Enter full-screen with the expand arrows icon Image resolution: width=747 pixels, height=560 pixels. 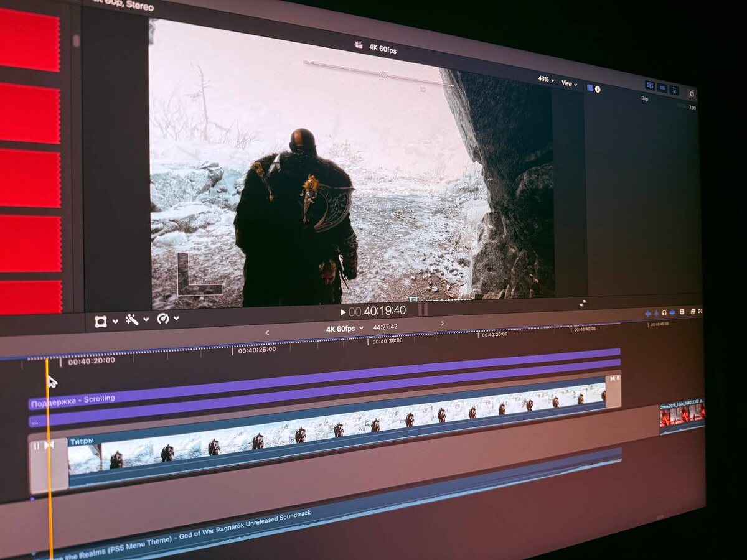[x=583, y=303]
